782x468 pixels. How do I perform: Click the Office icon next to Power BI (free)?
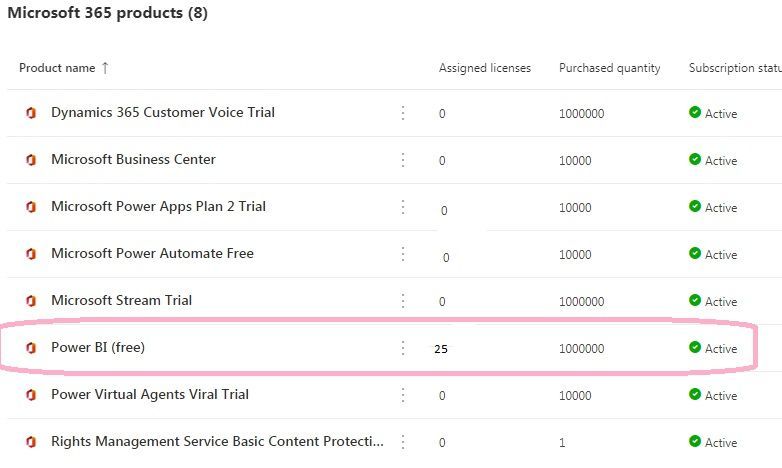coord(31,348)
